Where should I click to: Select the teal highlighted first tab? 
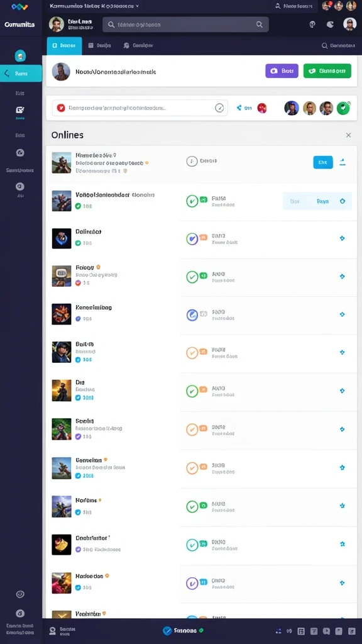point(65,45)
